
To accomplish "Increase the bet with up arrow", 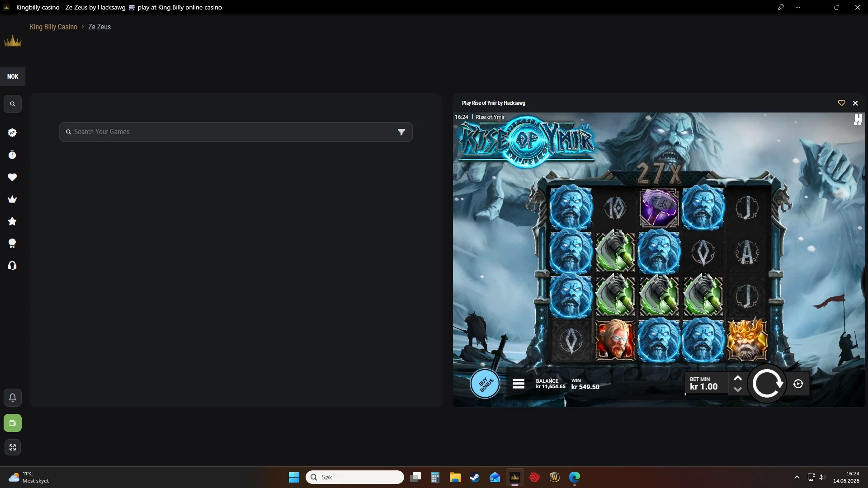I will pyautogui.click(x=738, y=378).
